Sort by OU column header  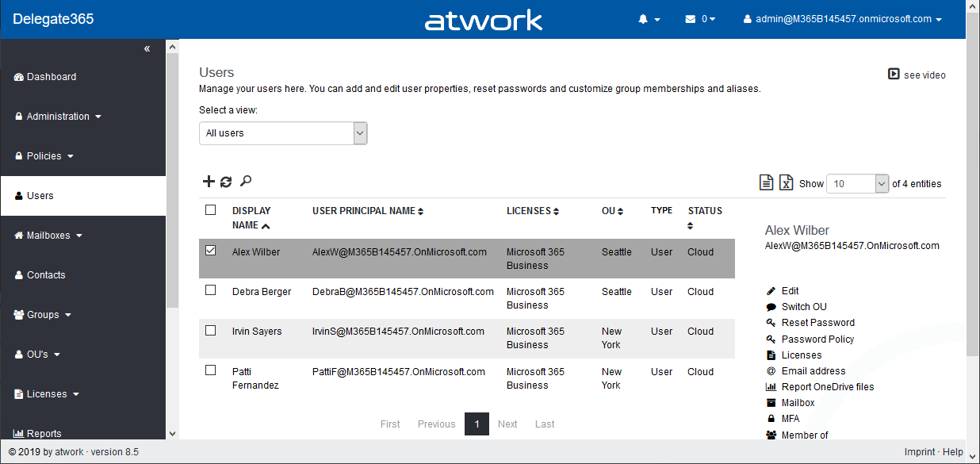click(x=612, y=211)
